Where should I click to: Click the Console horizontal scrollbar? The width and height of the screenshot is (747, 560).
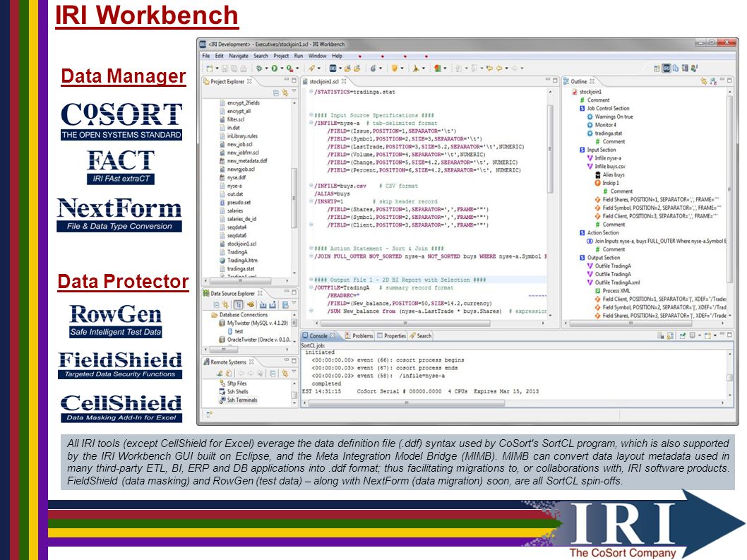[x=407, y=403]
